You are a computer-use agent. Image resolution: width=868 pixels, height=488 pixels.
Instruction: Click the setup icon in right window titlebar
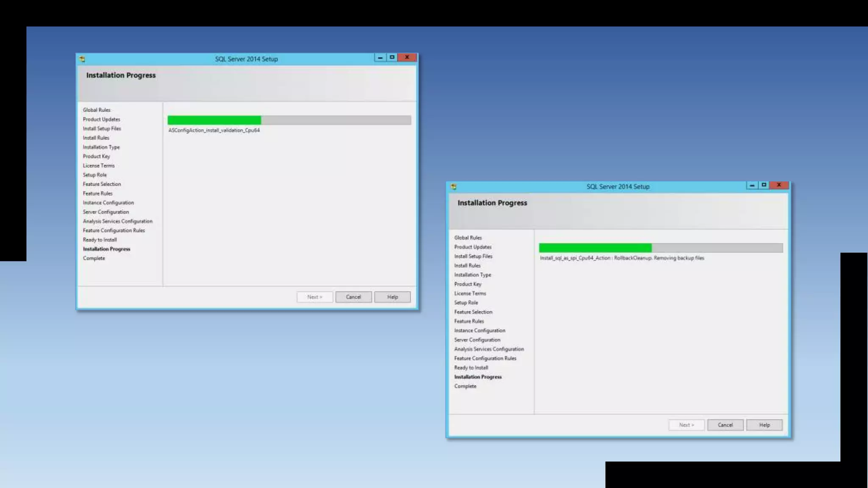[x=453, y=187]
